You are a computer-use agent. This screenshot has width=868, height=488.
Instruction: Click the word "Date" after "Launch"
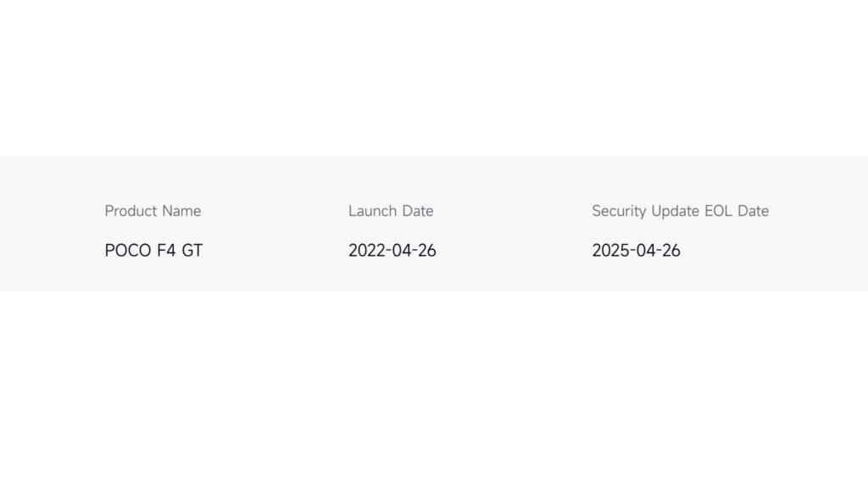[418, 211]
